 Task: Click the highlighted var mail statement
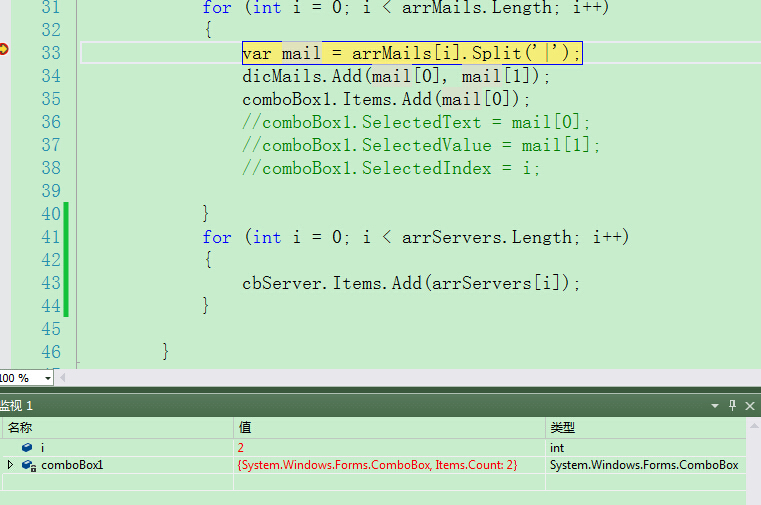(x=412, y=53)
